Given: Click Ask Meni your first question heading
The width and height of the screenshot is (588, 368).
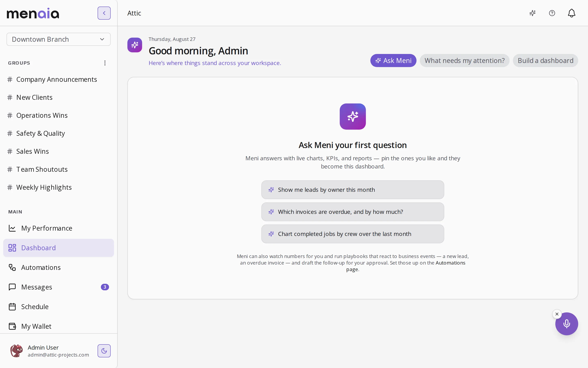Looking at the screenshot, I should click(x=353, y=145).
